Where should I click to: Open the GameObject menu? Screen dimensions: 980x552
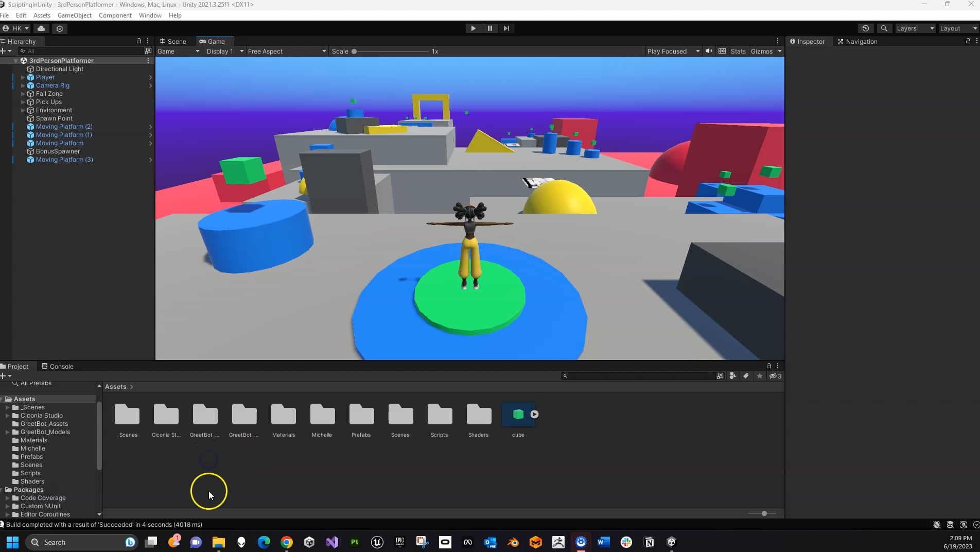point(74,15)
